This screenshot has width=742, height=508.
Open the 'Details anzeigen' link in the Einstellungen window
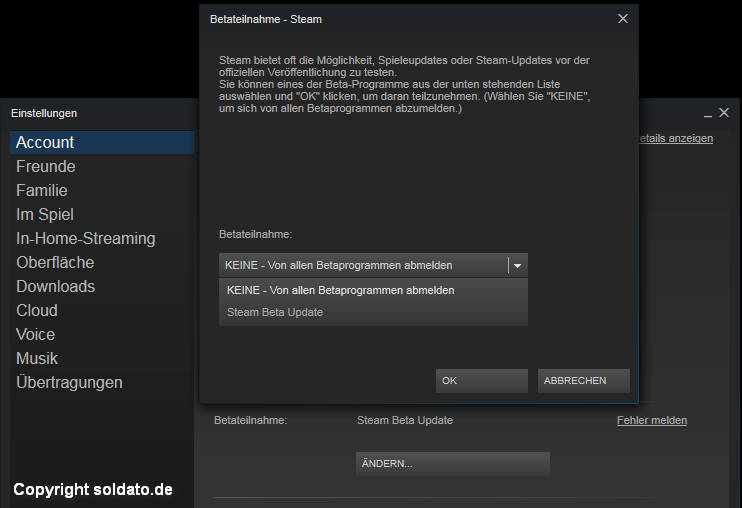676,138
